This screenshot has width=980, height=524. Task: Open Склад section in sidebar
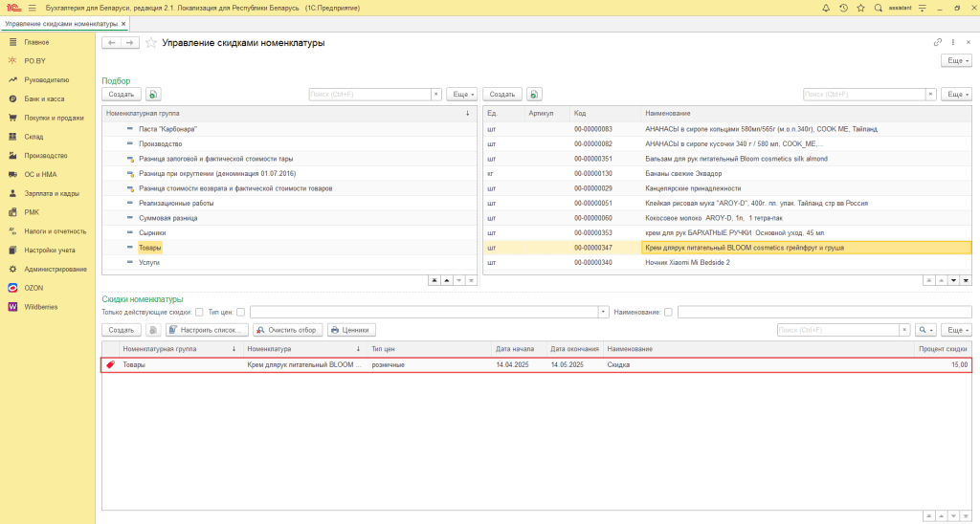point(33,136)
